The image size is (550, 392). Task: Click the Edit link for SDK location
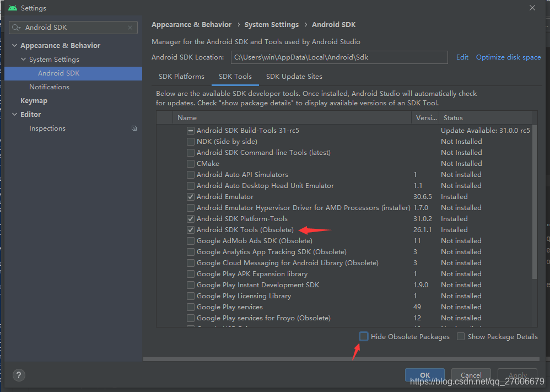(462, 57)
